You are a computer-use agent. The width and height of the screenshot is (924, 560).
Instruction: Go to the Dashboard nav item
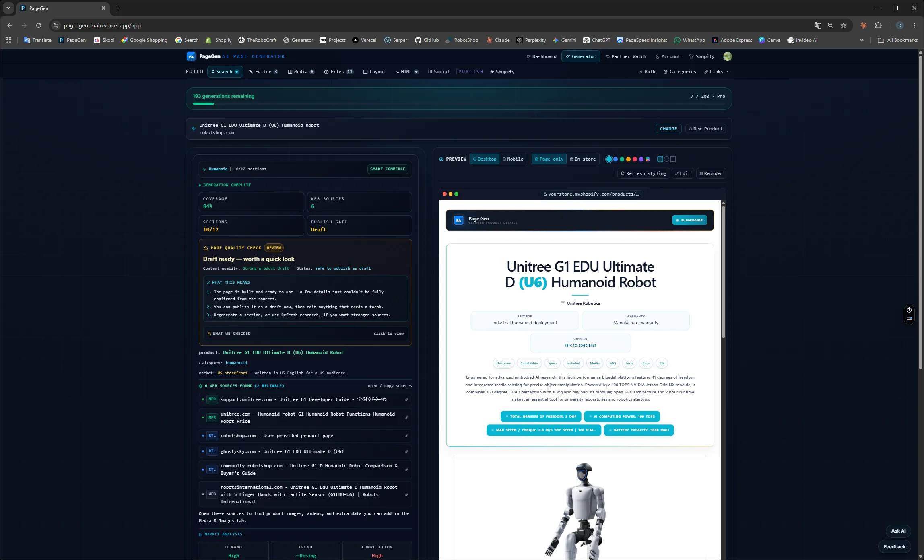(x=541, y=56)
